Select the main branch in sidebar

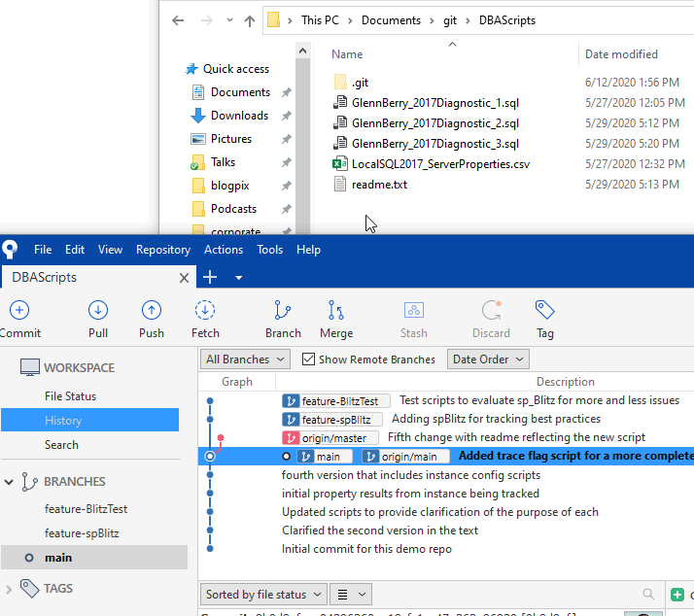(94, 557)
